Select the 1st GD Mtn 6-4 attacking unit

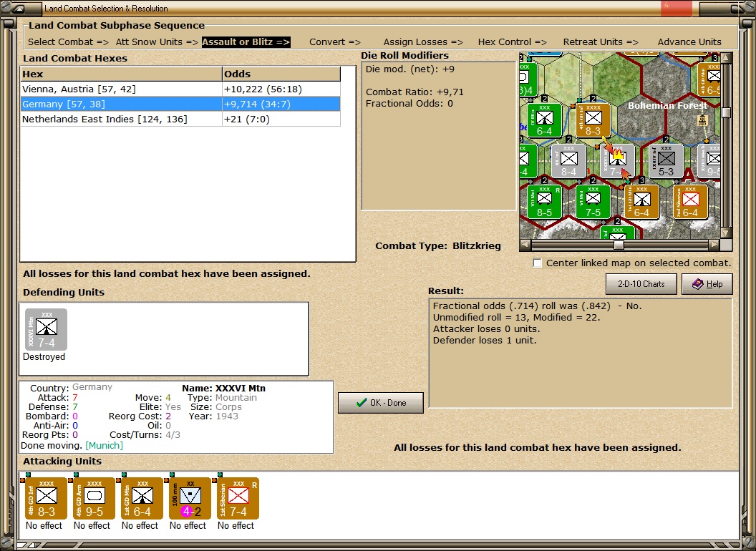click(x=142, y=499)
